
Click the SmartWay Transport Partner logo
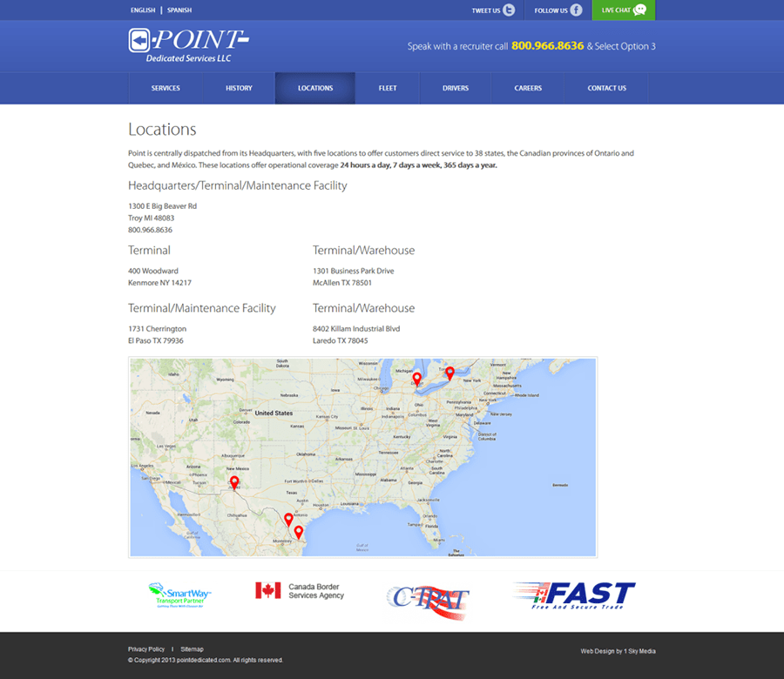pyautogui.click(x=179, y=595)
